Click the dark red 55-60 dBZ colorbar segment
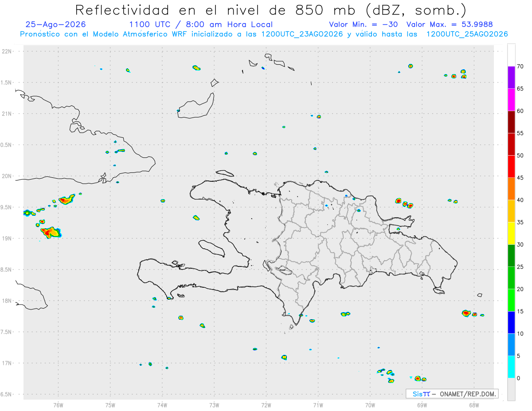 [x=511, y=122]
